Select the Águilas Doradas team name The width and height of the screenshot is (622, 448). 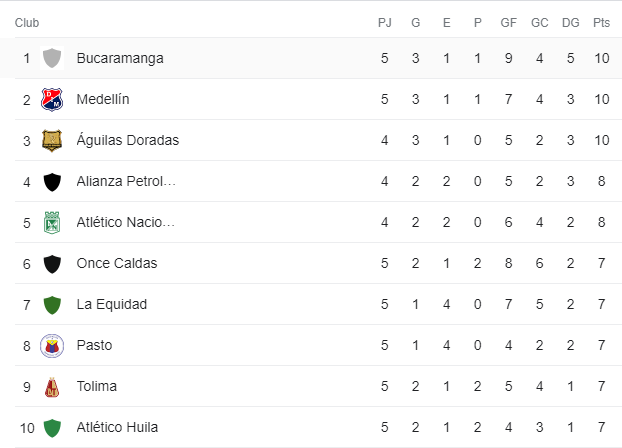[127, 140]
